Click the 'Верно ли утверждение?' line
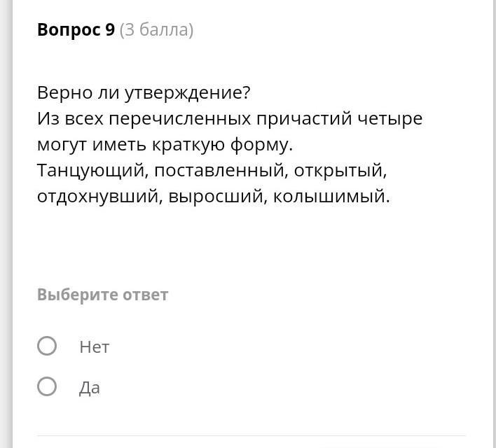The width and height of the screenshot is (496, 448). tap(144, 93)
